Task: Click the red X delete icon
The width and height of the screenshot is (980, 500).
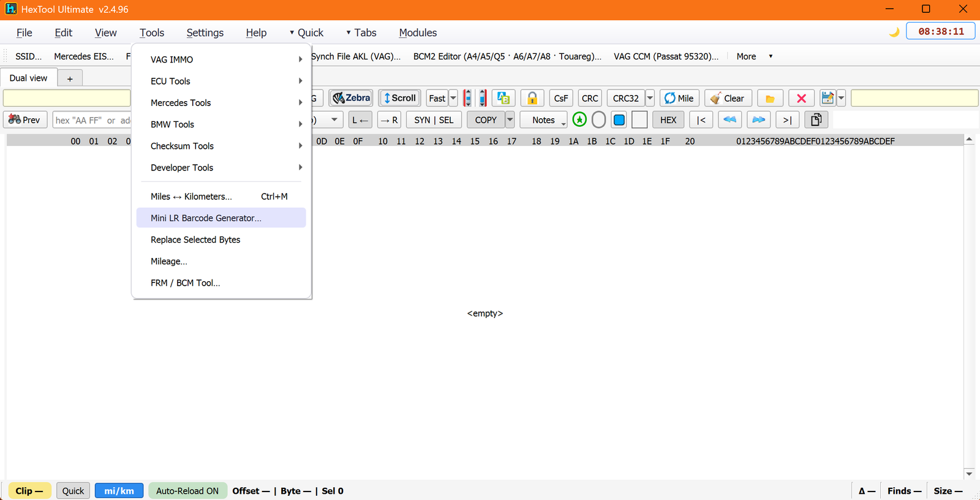Action: (801, 98)
